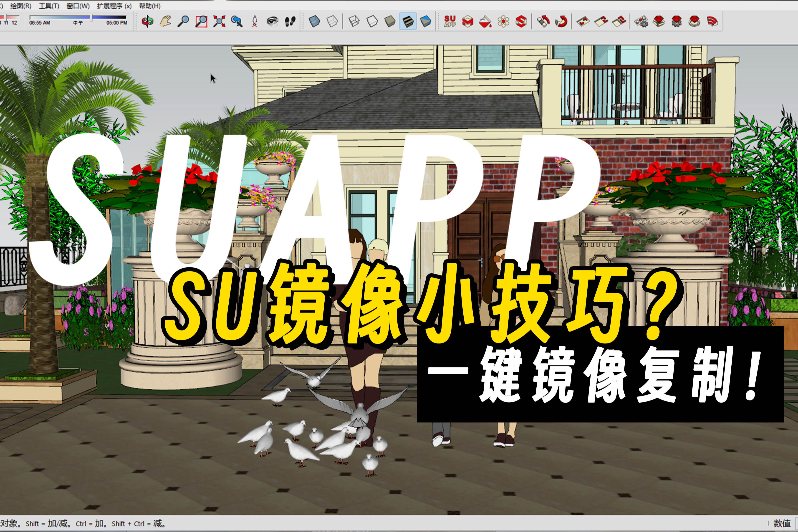The width and height of the screenshot is (798, 532).
Task: Click the ruby gem with gear icon
Action: click(x=677, y=22)
